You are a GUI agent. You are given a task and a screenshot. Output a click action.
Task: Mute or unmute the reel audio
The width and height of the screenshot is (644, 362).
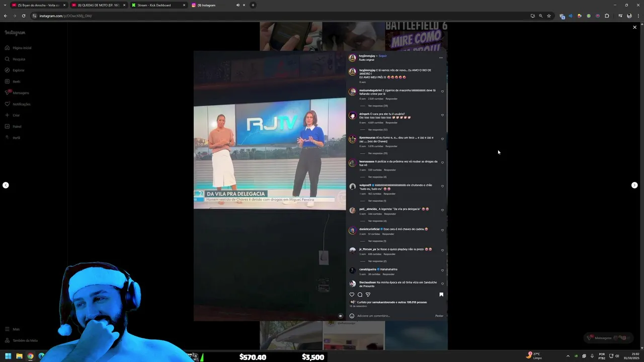340,316
